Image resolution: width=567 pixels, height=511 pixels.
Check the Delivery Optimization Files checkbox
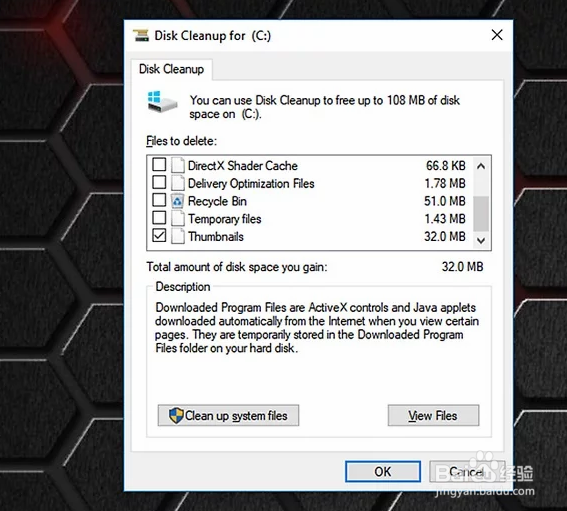159,182
